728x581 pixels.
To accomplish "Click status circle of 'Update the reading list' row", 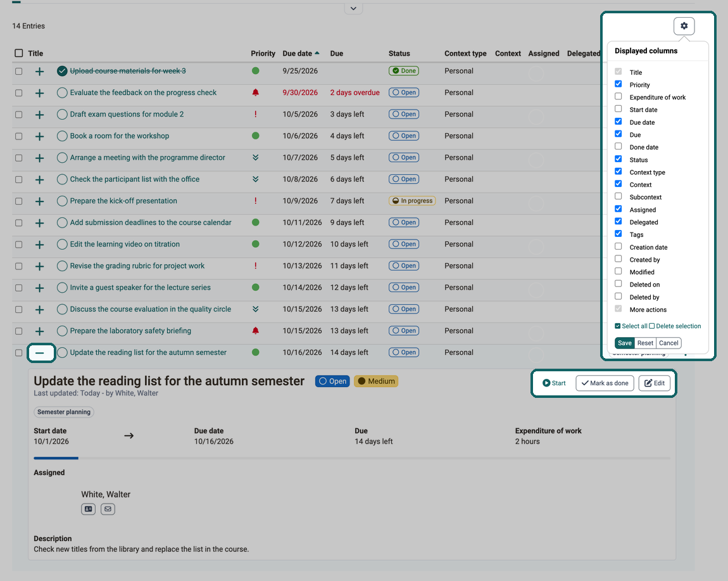I will 62,352.
